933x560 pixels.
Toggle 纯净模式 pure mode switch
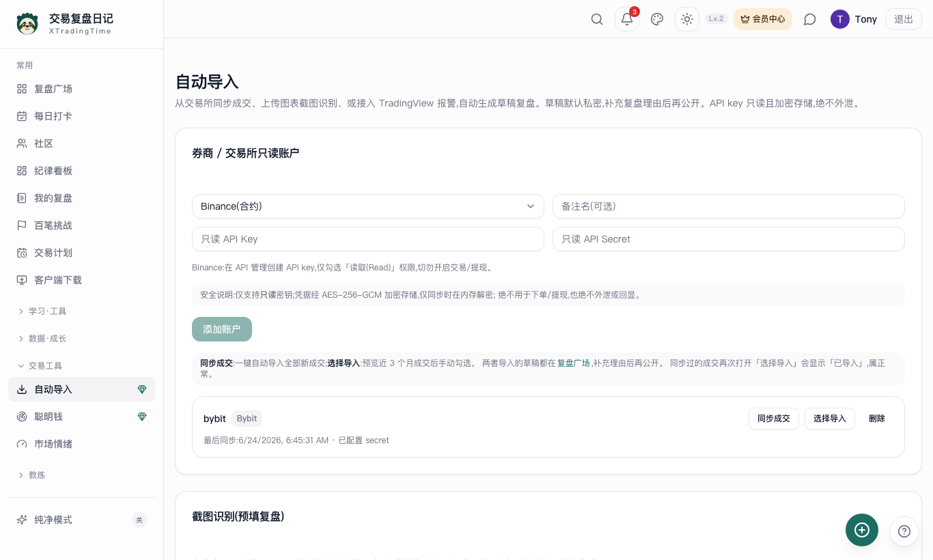(x=139, y=520)
